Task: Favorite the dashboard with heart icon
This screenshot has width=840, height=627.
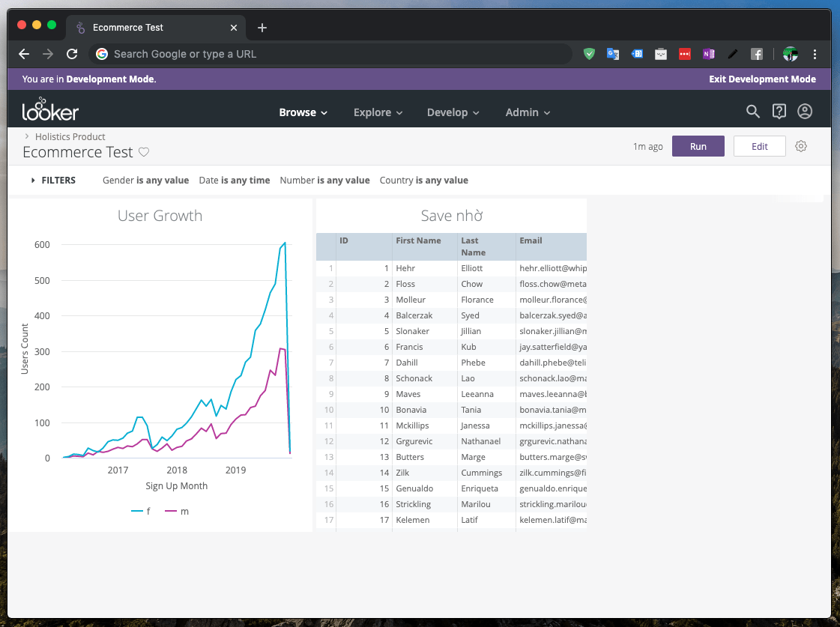Action: 144,152
